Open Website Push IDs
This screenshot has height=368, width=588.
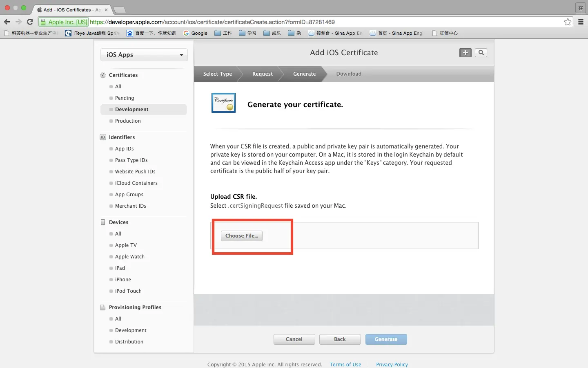pos(135,172)
